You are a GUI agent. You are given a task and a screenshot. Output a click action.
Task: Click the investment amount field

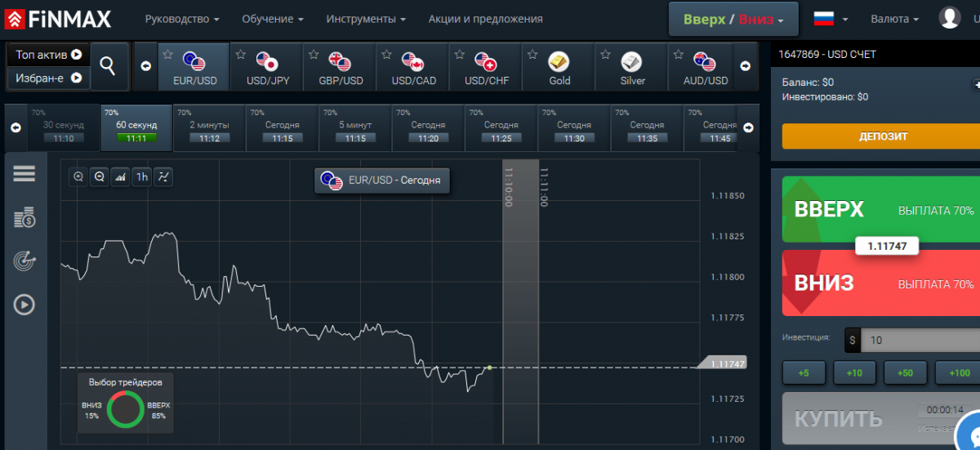pyautogui.click(x=919, y=340)
